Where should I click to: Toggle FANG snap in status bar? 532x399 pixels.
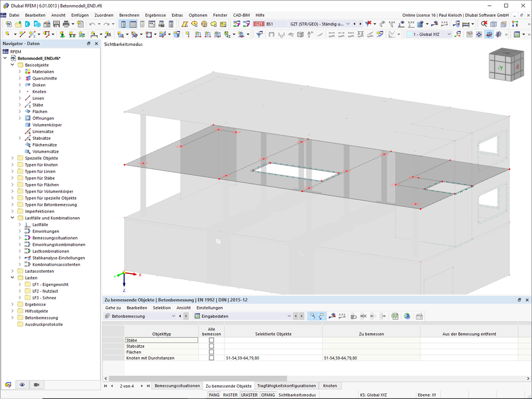[x=214, y=395]
